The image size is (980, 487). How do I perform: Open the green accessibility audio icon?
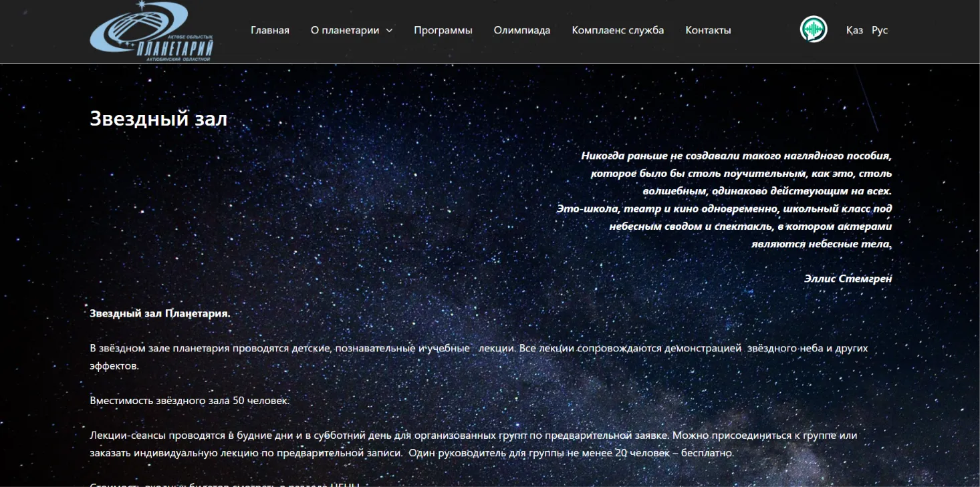tap(814, 29)
